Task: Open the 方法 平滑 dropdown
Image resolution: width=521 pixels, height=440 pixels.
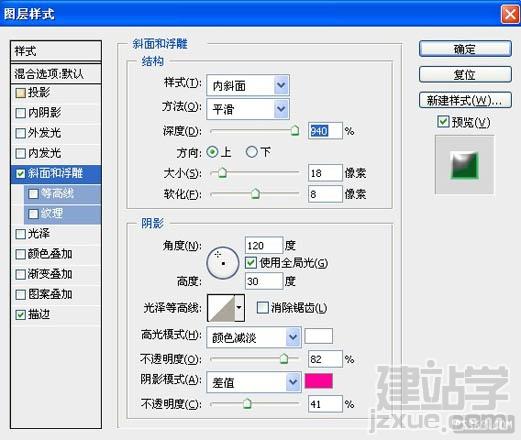Action: [248, 109]
